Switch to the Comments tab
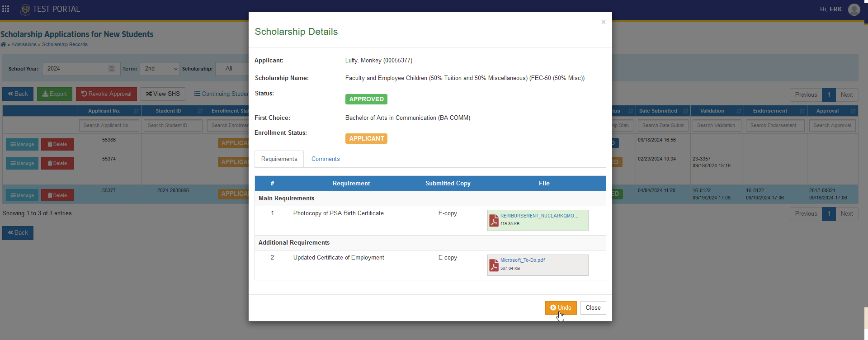Image resolution: width=868 pixels, height=340 pixels. [325, 159]
